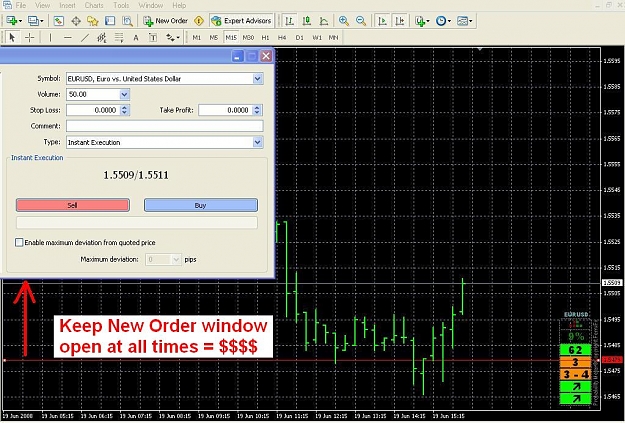Screen dimensions: 625x423
Task: Select the crosshair tool
Action: 29,37
